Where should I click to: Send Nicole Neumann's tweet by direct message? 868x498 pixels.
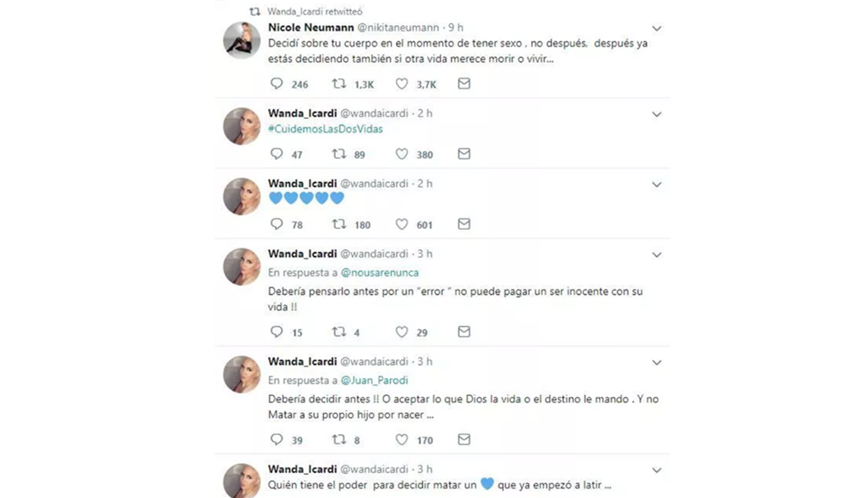click(464, 84)
